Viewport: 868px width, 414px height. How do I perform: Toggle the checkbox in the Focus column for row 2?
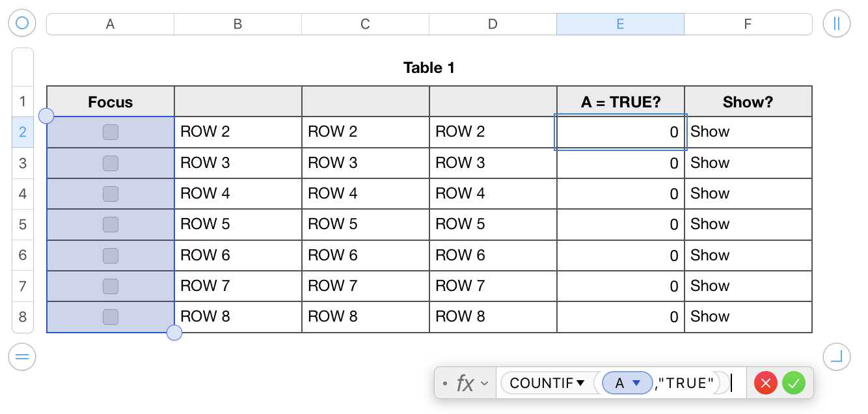(110, 131)
